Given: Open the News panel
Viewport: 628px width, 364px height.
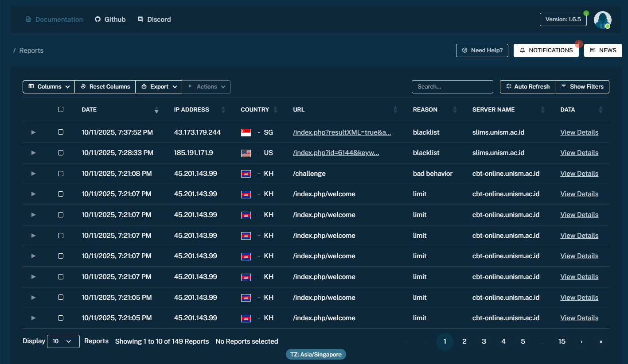Looking at the screenshot, I should [603, 50].
